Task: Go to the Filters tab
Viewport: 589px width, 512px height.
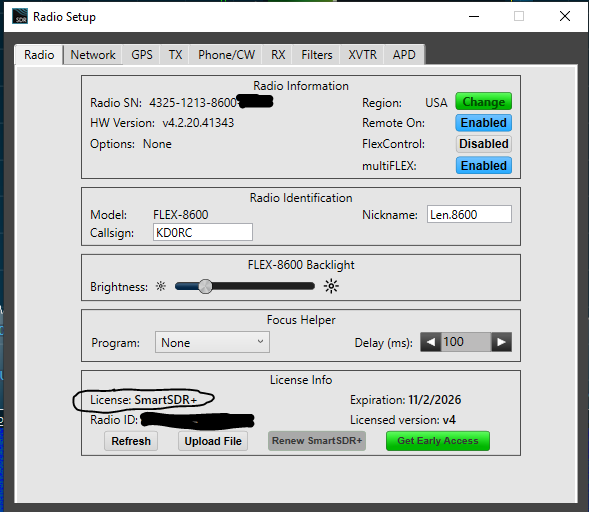Action: [317, 55]
